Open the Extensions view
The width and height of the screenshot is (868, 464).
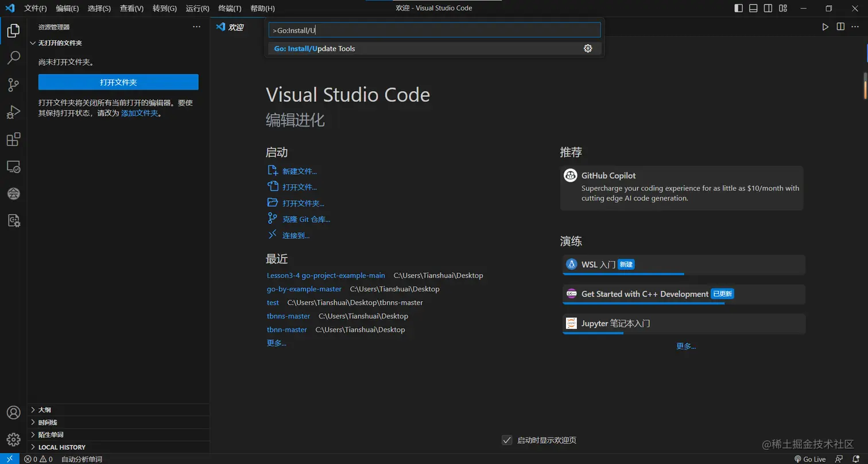pyautogui.click(x=13, y=139)
